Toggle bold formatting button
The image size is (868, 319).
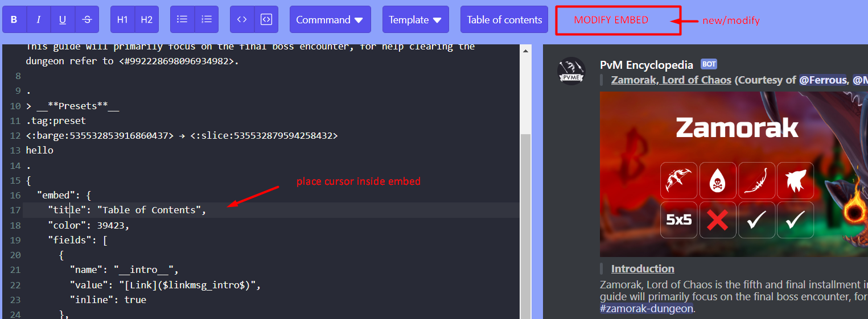(14, 19)
